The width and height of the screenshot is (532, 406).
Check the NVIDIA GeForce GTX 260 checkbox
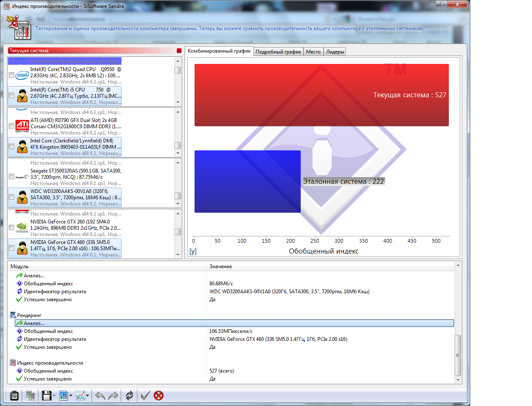(11, 228)
